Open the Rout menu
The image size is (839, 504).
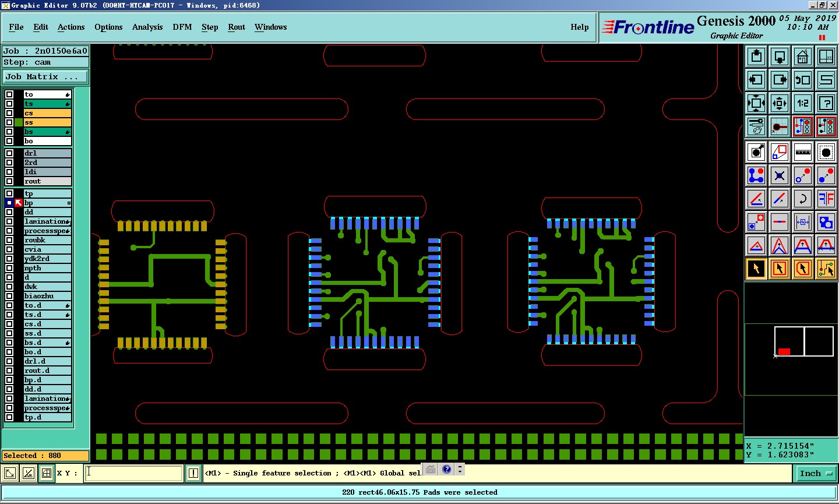[x=237, y=27]
